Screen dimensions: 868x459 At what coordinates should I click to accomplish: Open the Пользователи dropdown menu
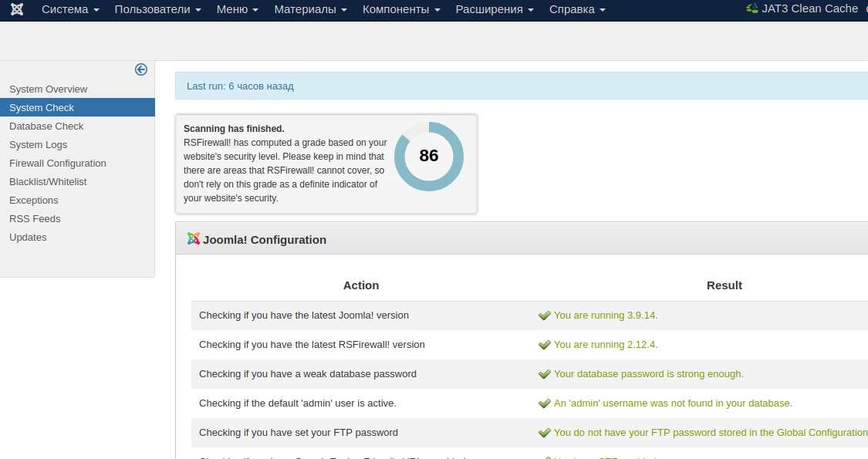coord(157,9)
